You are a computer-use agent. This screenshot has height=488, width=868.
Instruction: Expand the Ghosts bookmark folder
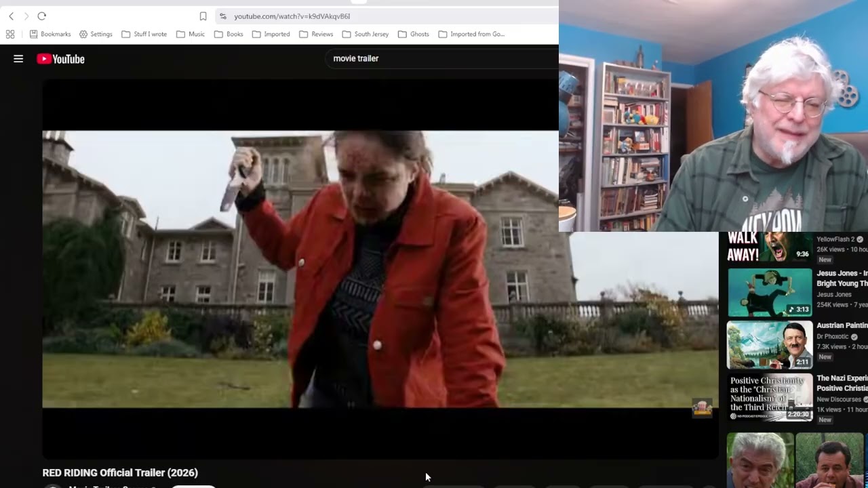click(414, 34)
